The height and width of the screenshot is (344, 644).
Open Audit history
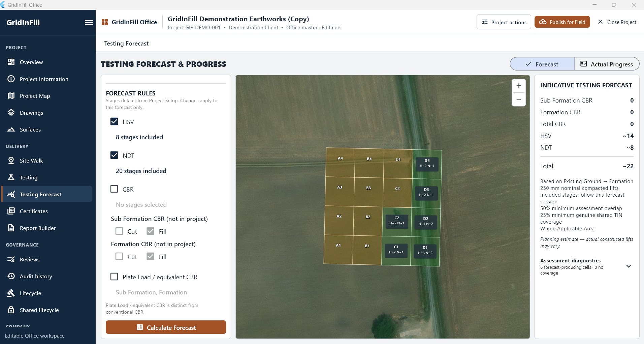tap(47, 276)
